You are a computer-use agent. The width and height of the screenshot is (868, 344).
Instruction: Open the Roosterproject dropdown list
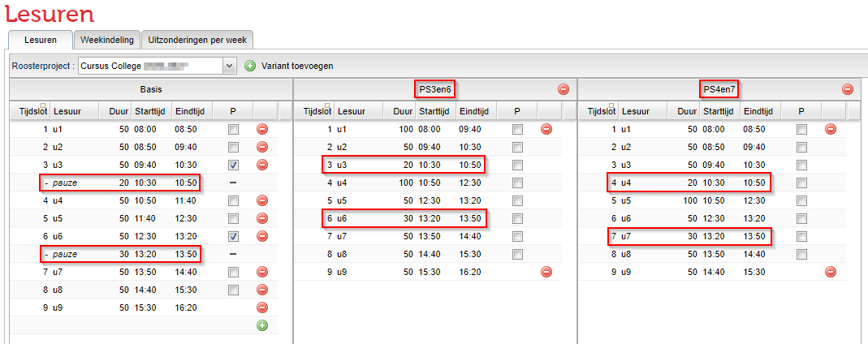pyautogui.click(x=229, y=66)
